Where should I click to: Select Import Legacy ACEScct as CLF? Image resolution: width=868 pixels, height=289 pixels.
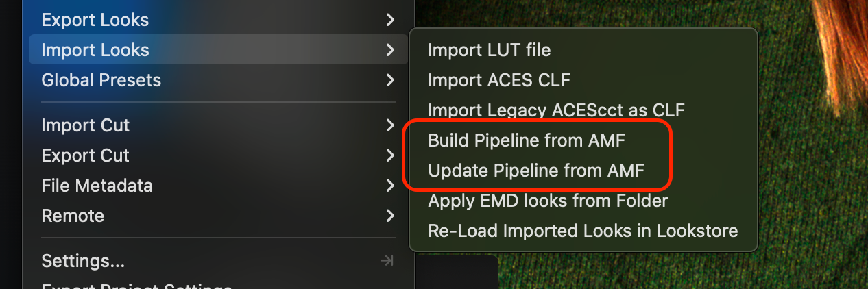click(x=556, y=110)
